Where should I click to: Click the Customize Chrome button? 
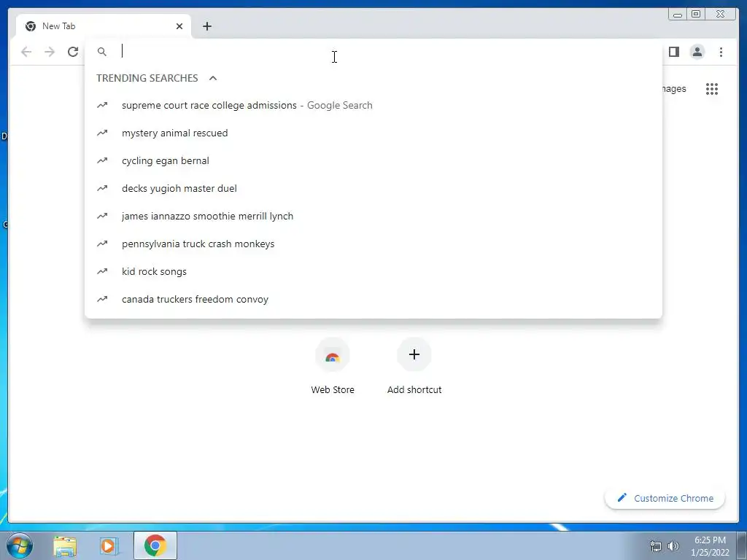(665, 498)
